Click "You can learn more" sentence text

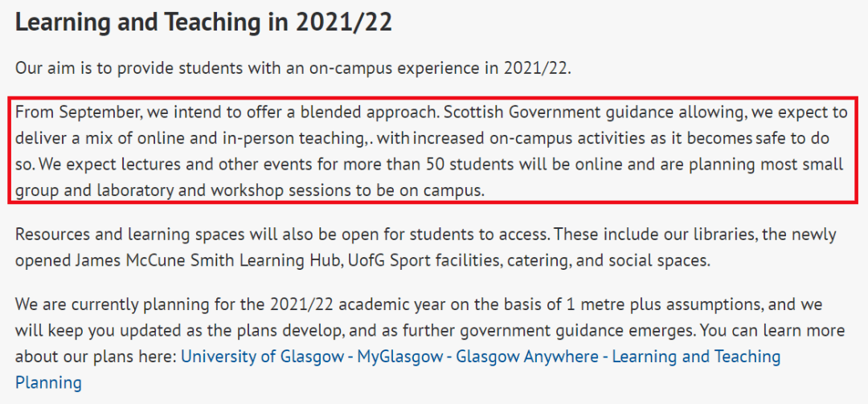pyautogui.click(x=773, y=331)
